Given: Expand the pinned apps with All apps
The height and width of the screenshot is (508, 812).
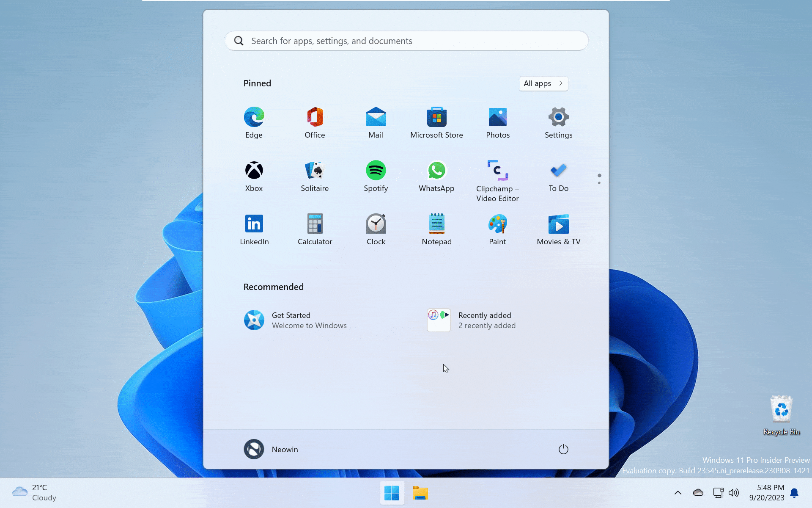Looking at the screenshot, I should [543, 83].
